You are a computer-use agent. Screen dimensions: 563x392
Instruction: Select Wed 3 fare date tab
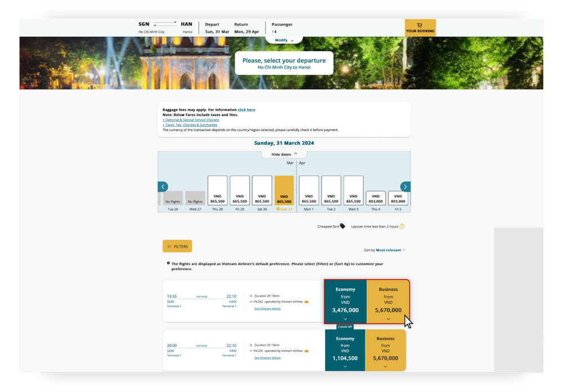(x=354, y=190)
